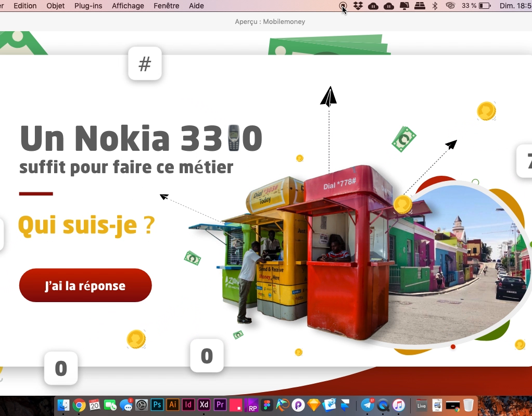This screenshot has width=532, height=416.
Task: Open the Live folder in the Dock
Action: click(422, 405)
